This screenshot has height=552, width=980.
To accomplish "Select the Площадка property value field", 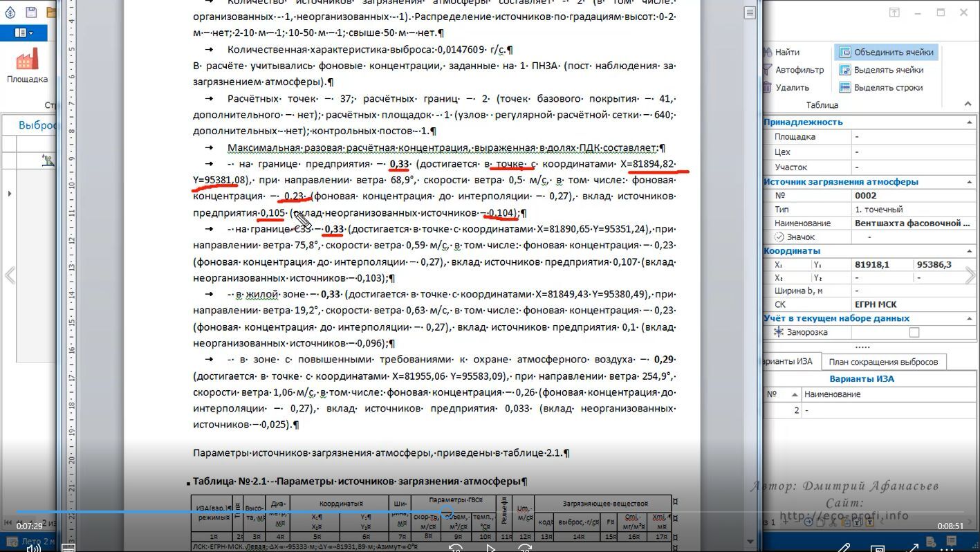I will coord(914,137).
